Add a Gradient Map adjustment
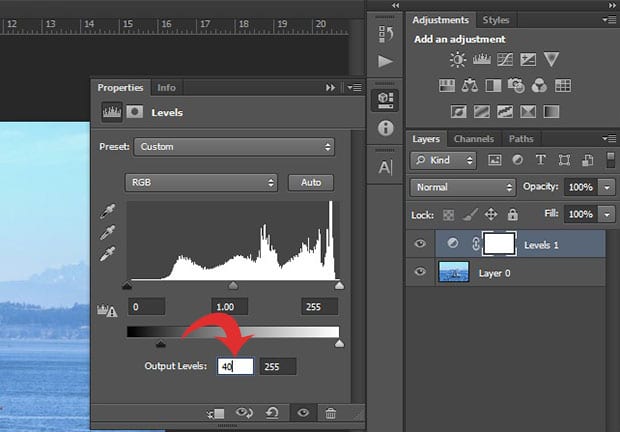This screenshot has width=620, height=432. coord(551,111)
